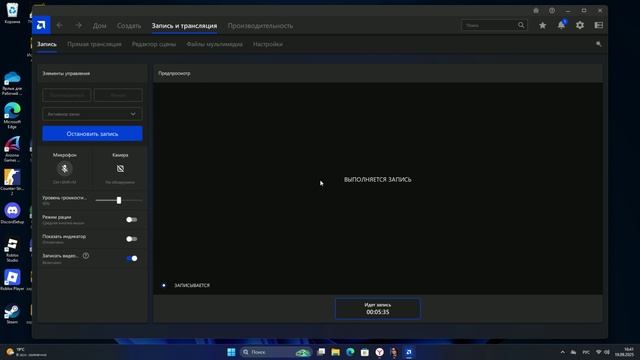
Task: Go back with the left arrow
Action: click(x=60, y=25)
